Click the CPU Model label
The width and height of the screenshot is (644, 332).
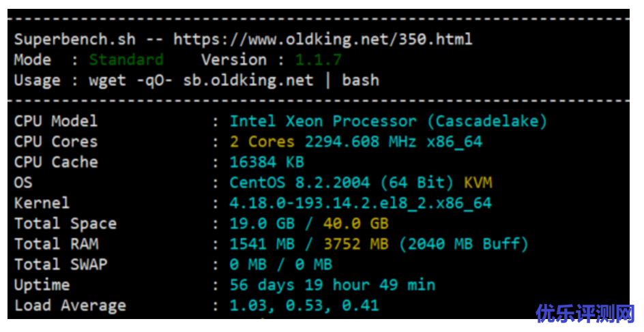56,121
